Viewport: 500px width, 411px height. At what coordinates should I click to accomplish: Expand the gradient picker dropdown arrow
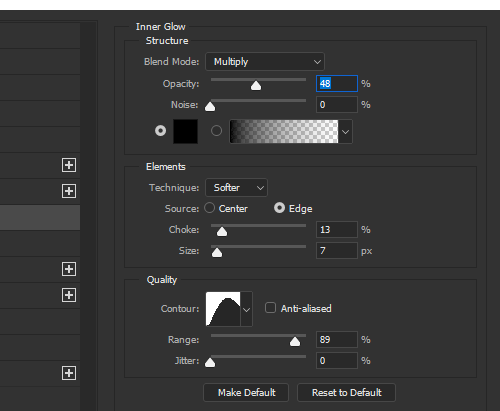coord(345,132)
